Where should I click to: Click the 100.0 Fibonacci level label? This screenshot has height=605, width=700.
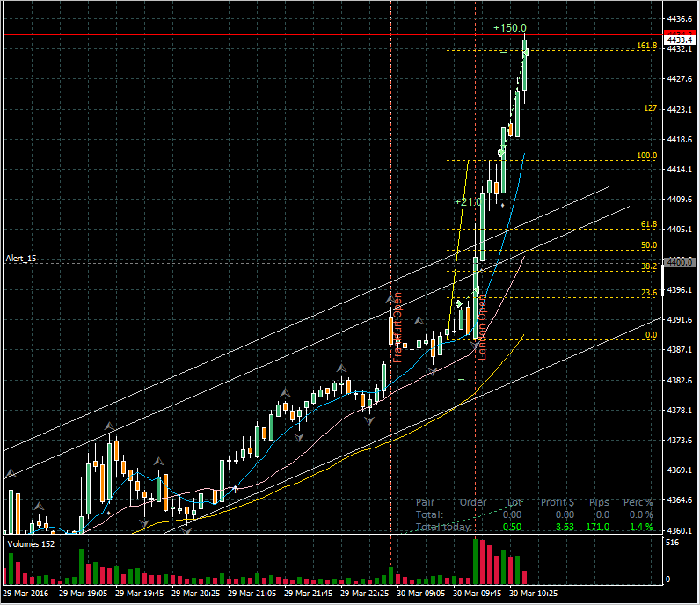(647, 157)
